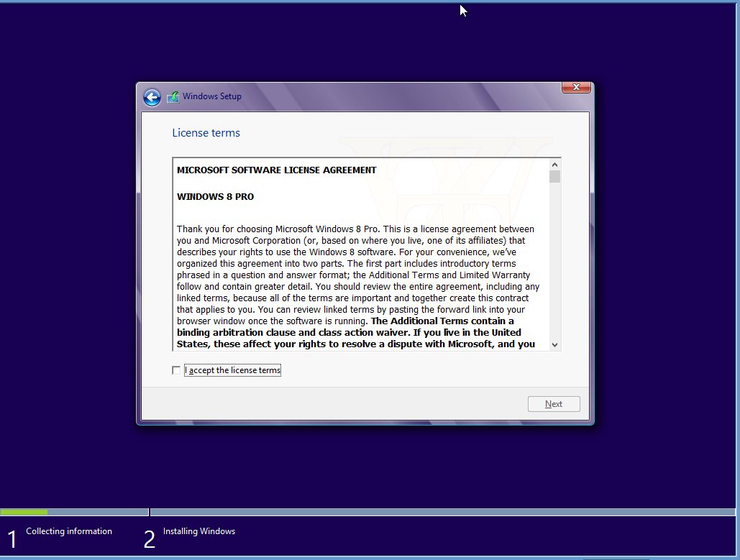Click the 'License terms' heading
The image size is (740, 560).
coord(206,133)
